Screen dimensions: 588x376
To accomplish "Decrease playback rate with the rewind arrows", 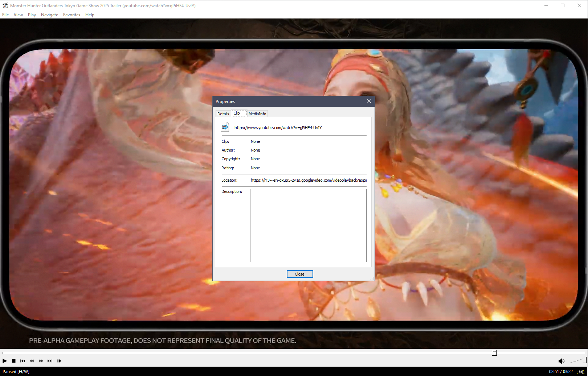I will tap(32, 361).
